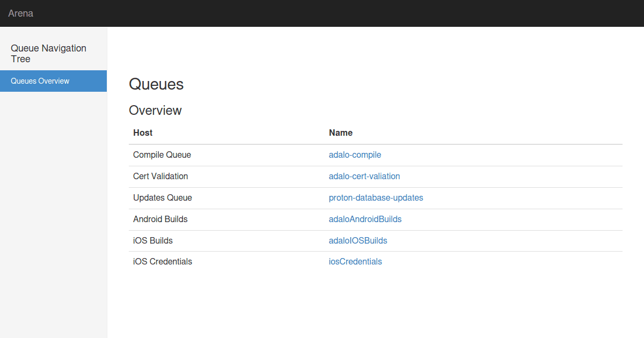Click the Overview section heading

155,111
